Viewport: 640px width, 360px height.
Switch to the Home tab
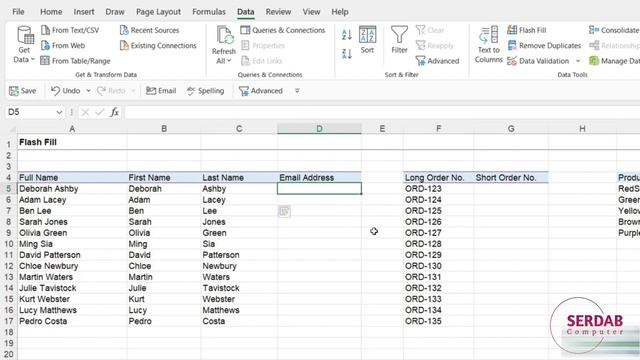(x=51, y=12)
